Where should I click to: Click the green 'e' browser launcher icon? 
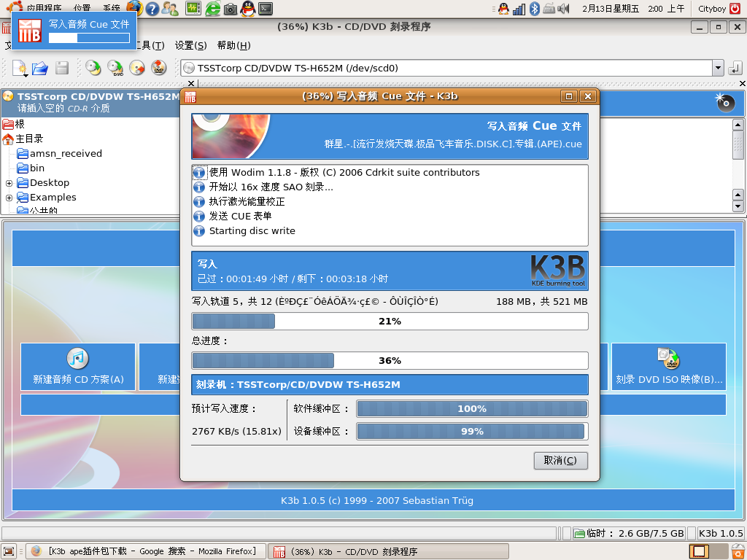point(212,8)
